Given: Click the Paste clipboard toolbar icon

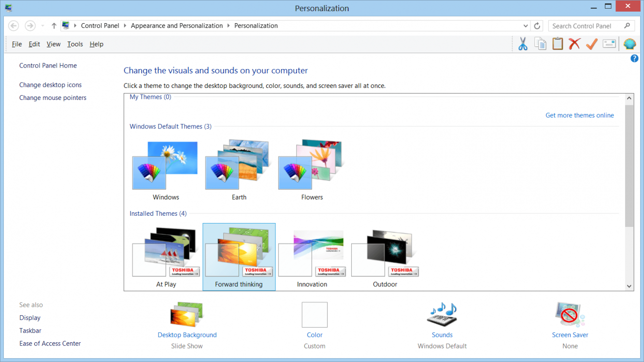Looking at the screenshot, I should tap(558, 44).
